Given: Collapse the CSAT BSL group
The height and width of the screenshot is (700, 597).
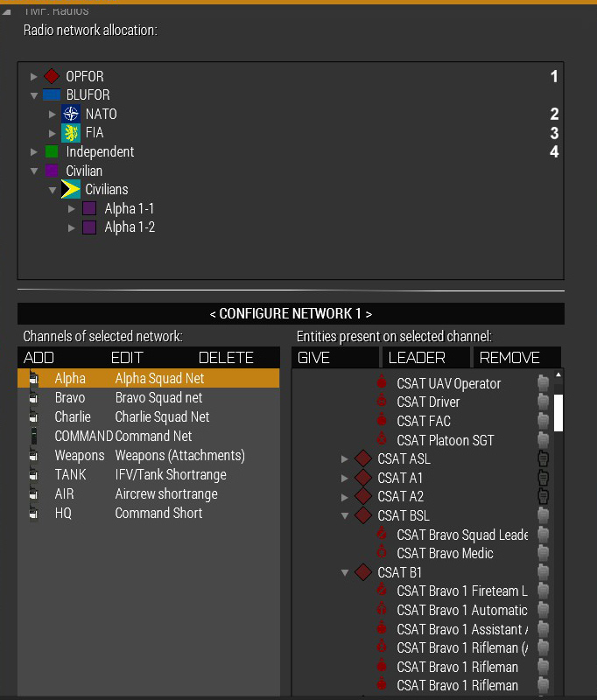Looking at the screenshot, I should tap(345, 516).
